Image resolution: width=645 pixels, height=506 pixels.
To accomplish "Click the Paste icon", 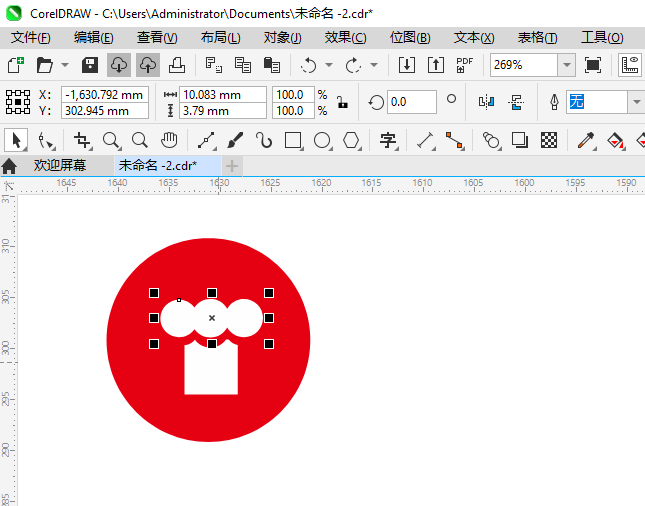I will (x=271, y=65).
